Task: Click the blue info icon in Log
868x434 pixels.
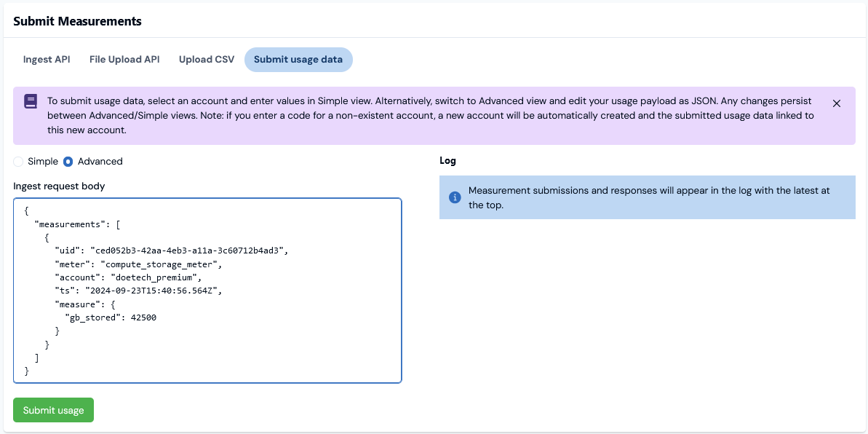Action: pos(455,197)
